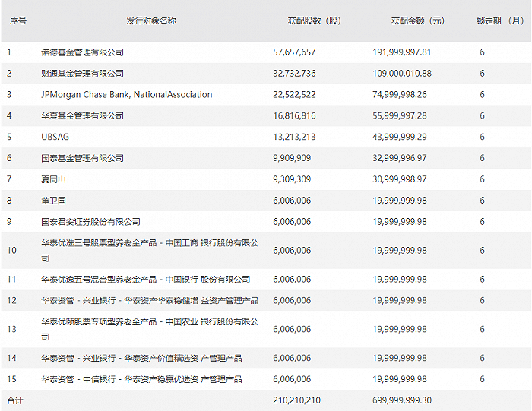Screen dimensions: 532x411
Task: Click the 获配股数（股） column header
Action: (314, 21)
